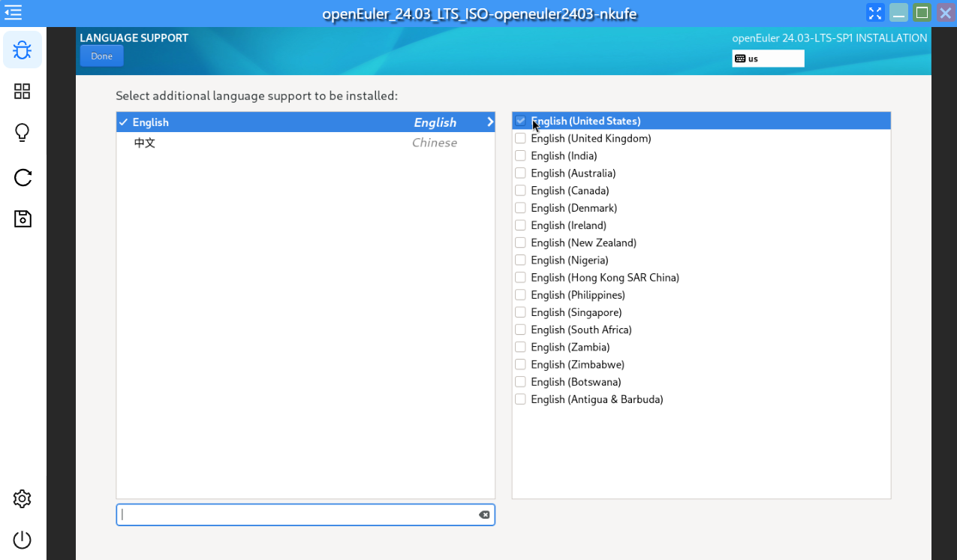Click the Done button
The image size is (957, 560).
(102, 56)
